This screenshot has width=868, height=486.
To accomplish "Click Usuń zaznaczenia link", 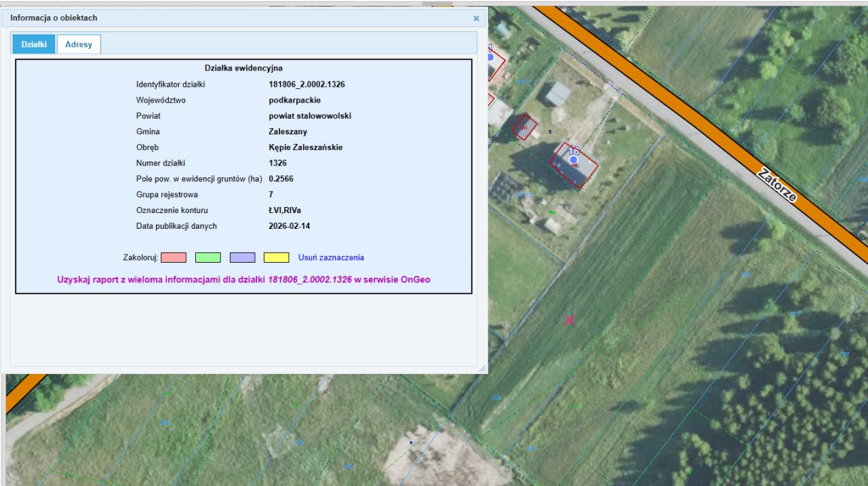I will coord(331,257).
